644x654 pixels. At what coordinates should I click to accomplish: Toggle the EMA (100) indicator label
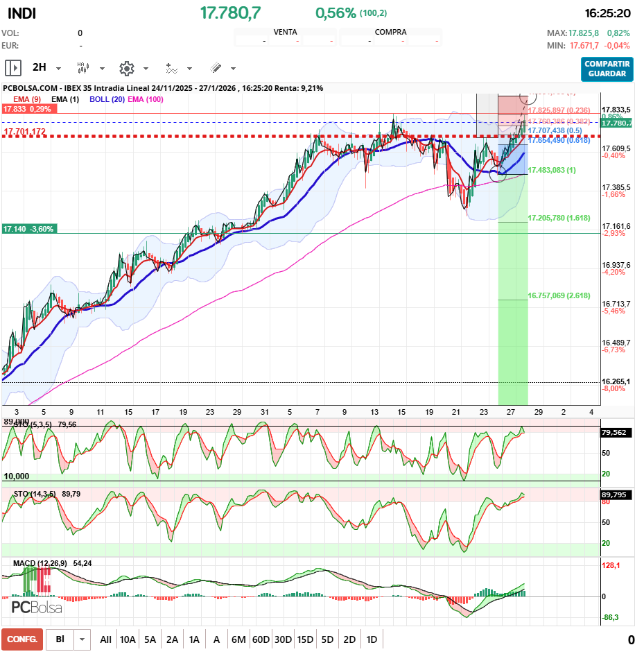pos(145,99)
